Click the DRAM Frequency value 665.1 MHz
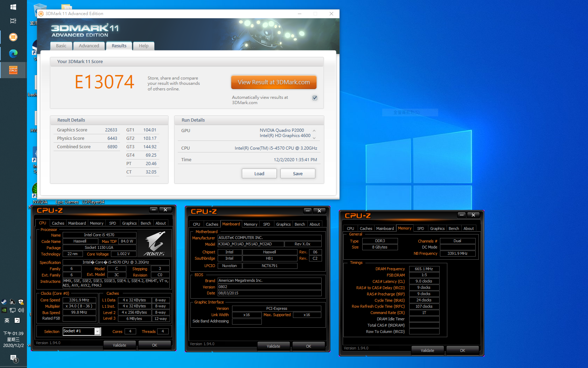This screenshot has width=588, height=368. coord(424,269)
